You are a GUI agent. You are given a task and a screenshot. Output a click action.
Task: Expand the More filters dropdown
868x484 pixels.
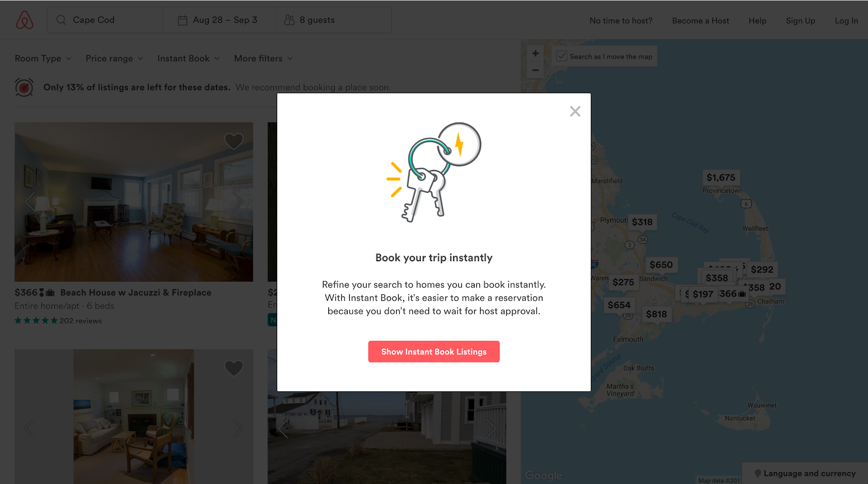pos(264,59)
